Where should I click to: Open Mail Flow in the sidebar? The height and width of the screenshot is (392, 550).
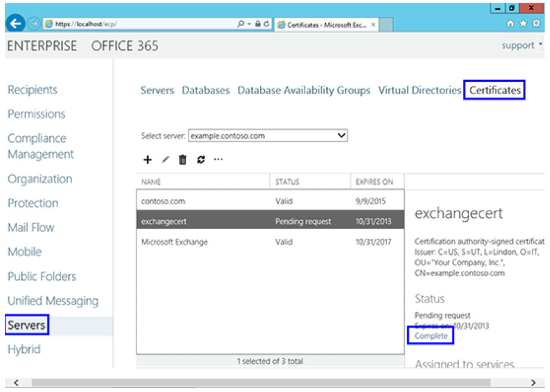[31, 228]
